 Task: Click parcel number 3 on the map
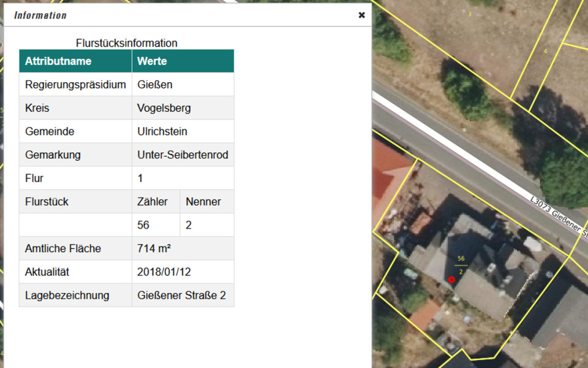click(x=470, y=13)
